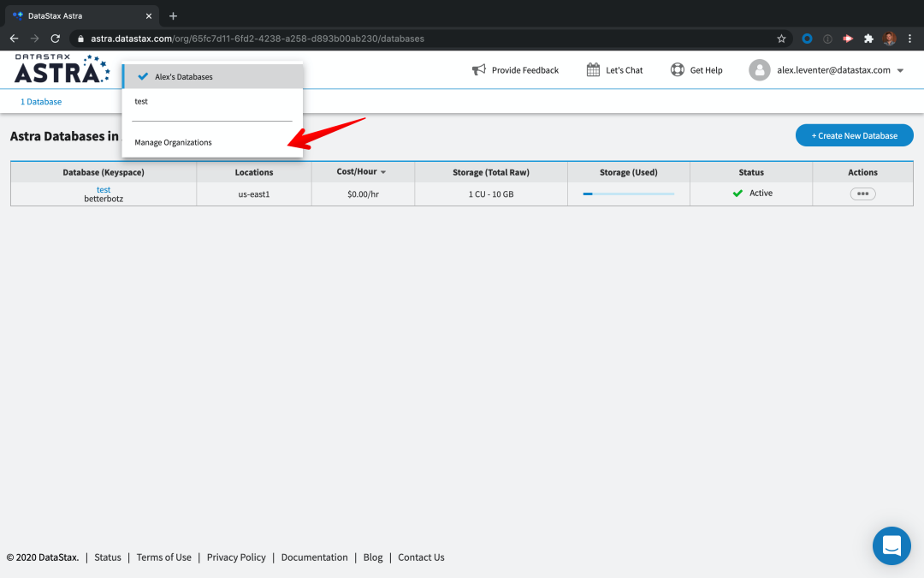Click the user avatar icon

point(760,70)
